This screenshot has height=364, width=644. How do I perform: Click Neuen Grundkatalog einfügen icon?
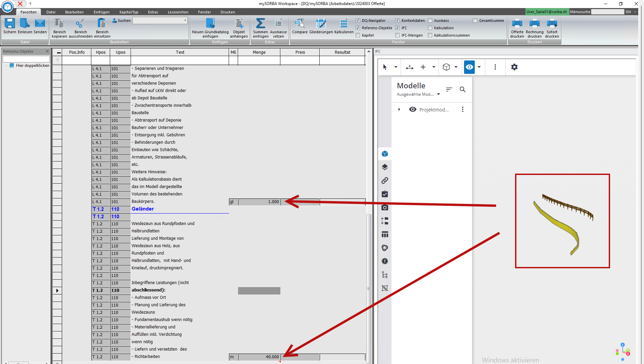click(210, 24)
